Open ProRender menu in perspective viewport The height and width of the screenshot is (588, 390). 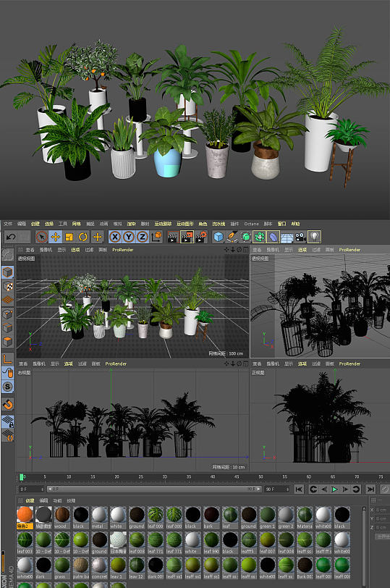pos(122,250)
